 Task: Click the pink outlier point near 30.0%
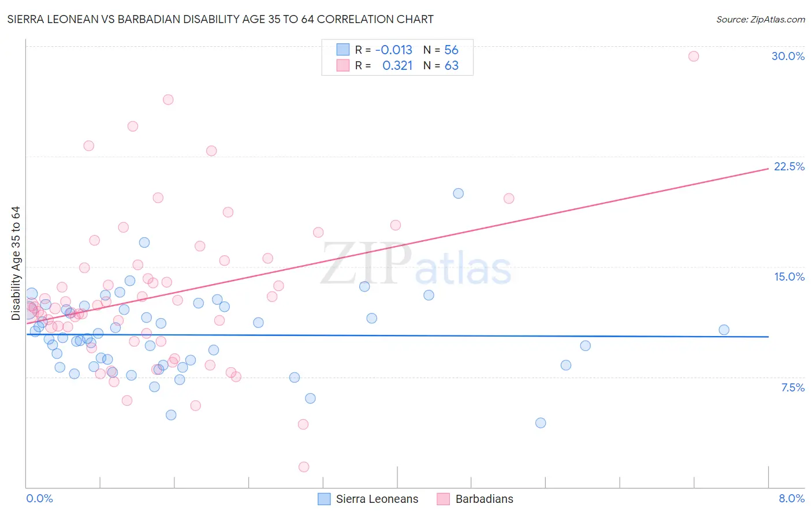pos(694,56)
